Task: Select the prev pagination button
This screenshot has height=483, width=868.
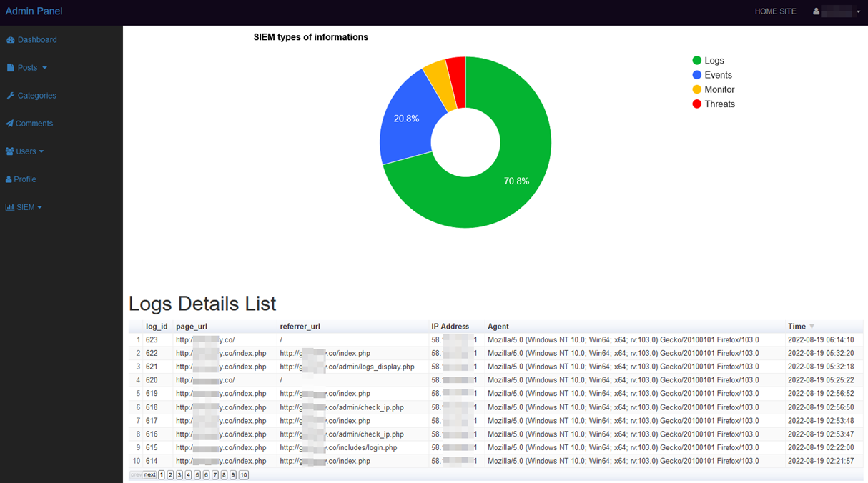Action: click(x=135, y=475)
